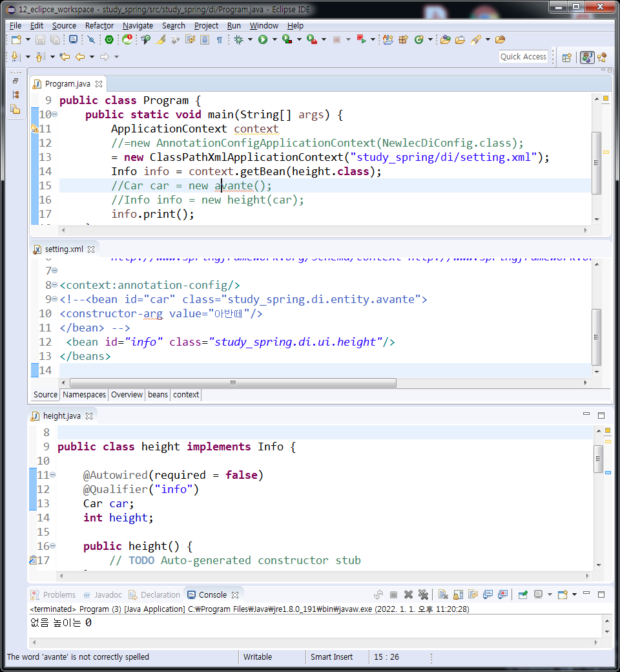Close the setting.xml editor tab

click(91, 249)
